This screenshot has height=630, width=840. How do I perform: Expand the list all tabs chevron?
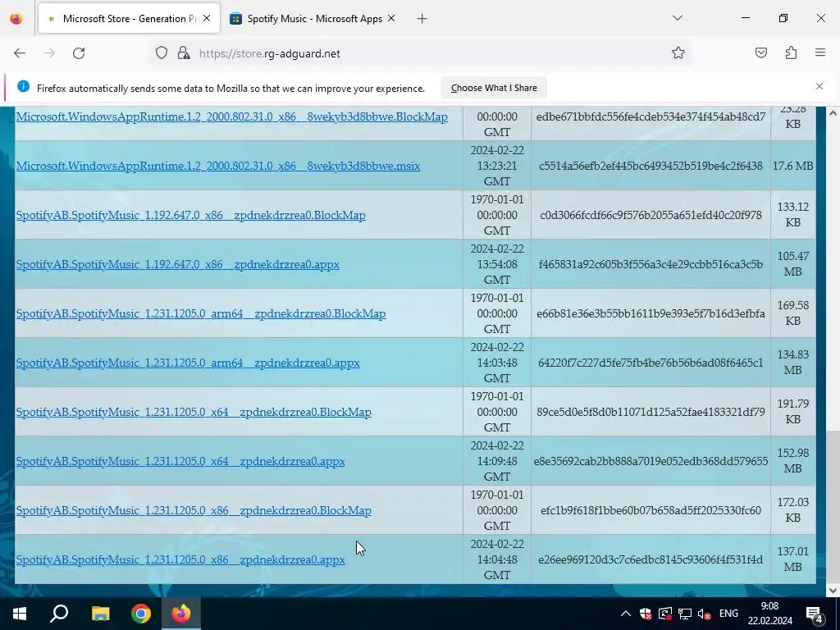677,18
